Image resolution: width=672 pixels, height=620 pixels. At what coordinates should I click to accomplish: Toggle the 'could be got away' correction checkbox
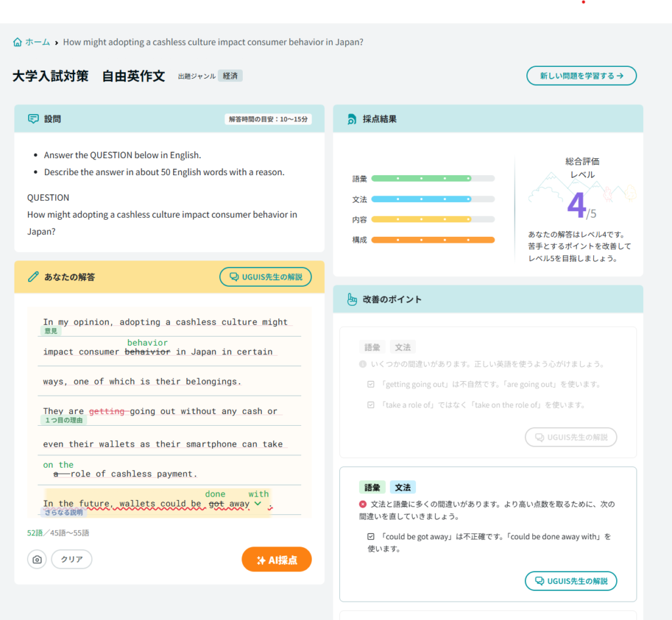[x=371, y=537]
